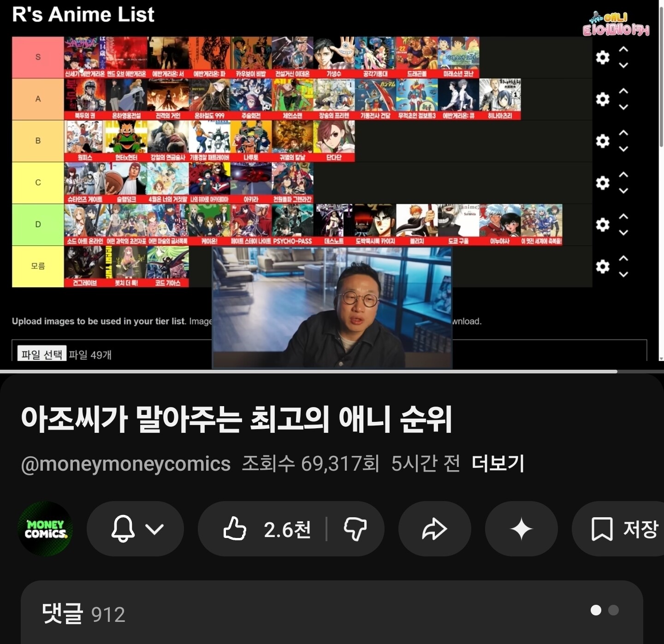Select 드래곤볼 thumbnail in S tier
Viewport: 664px width, 644px height.
point(417,57)
